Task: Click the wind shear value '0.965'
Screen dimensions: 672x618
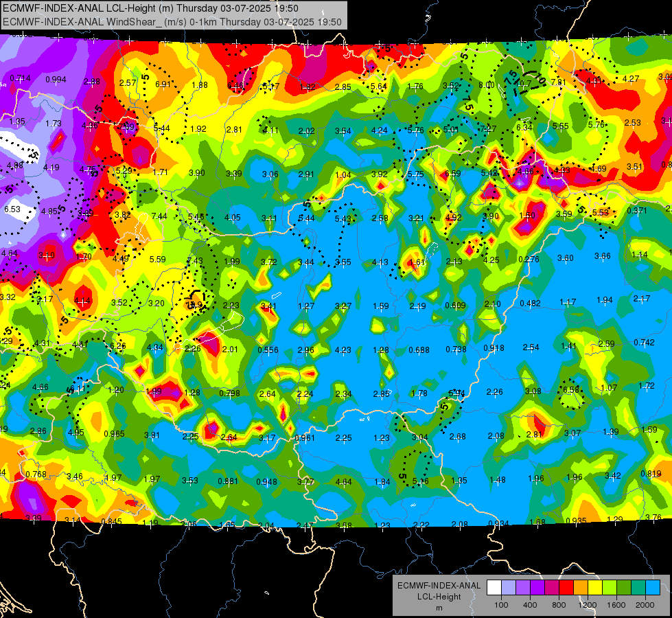Action: 115,433
